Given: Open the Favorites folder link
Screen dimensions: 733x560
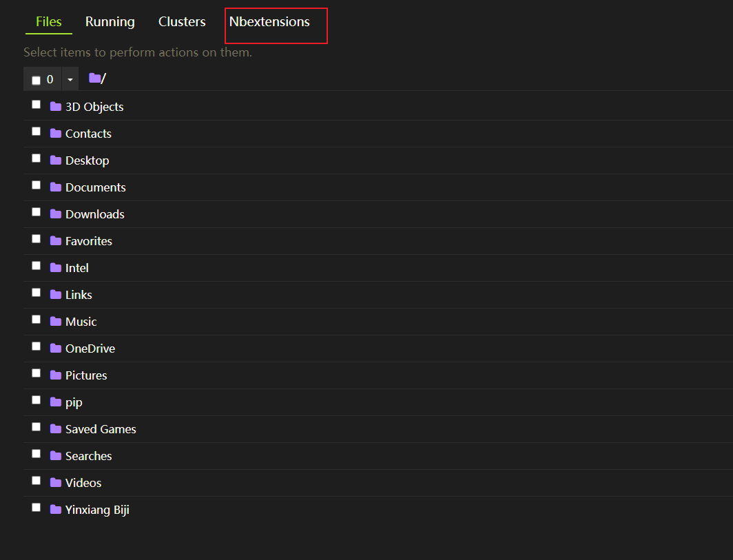Looking at the screenshot, I should click(89, 241).
